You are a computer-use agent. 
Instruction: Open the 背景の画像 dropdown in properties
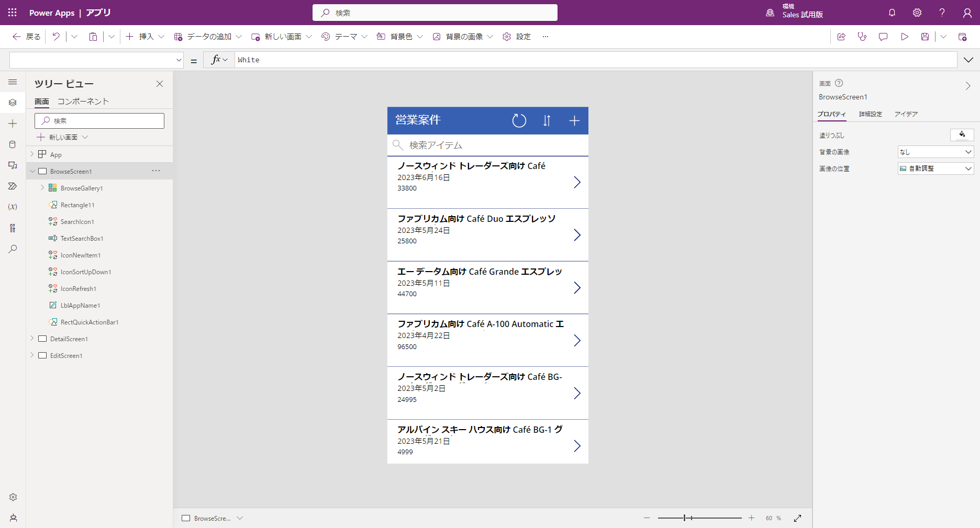point(936,152)
